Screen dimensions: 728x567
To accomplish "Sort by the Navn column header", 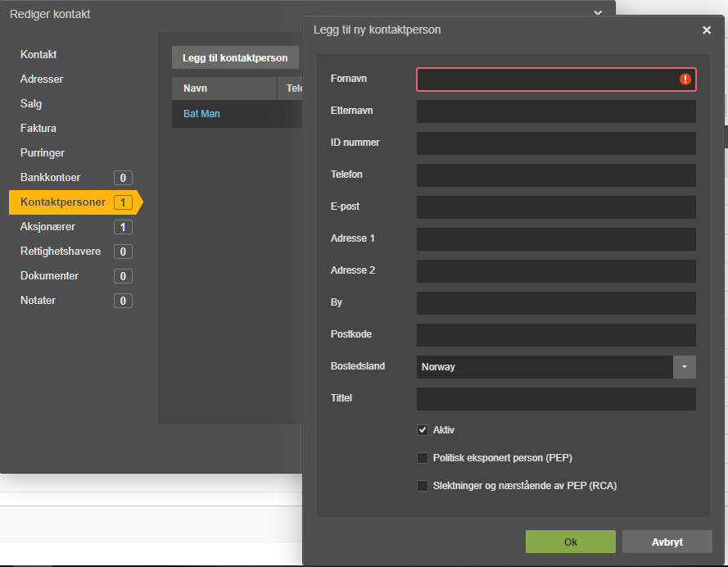I will pyautogui.click(x=224, y=88).
